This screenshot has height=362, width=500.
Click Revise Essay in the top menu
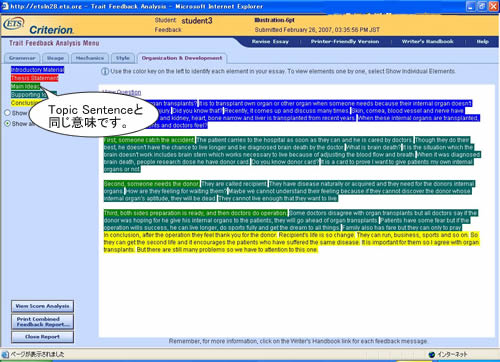(270, 42)
